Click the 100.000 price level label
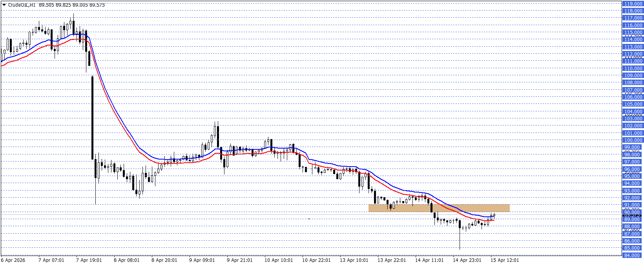Image resolution: width=644 pixels, height=265 pixels. 633,140
